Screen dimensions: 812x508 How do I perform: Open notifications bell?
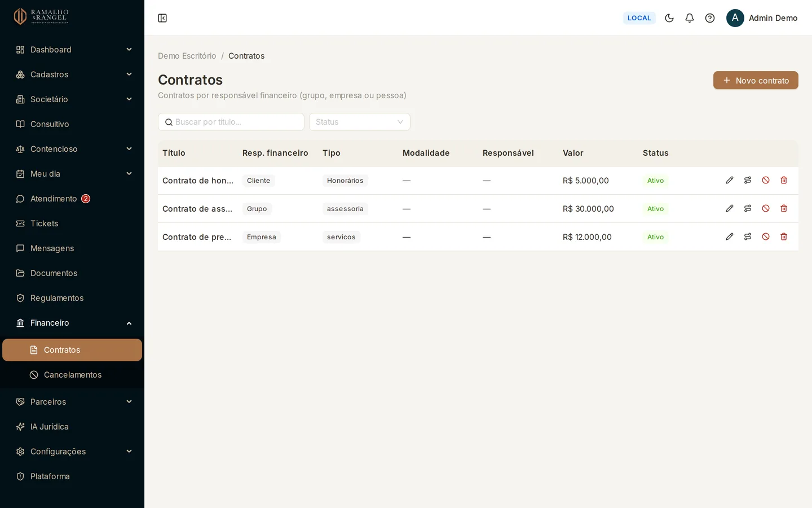[690, 18]
